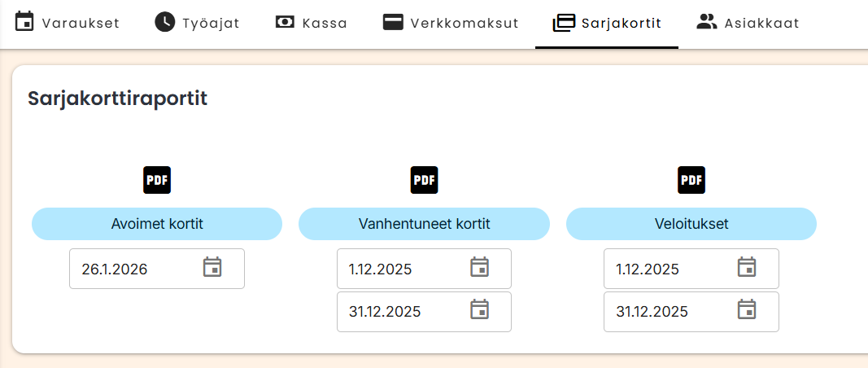Viewport: 868px width, 368px height.
Task: Click the PDF icon above Avoimet kortit
Action: coord(157,180)
